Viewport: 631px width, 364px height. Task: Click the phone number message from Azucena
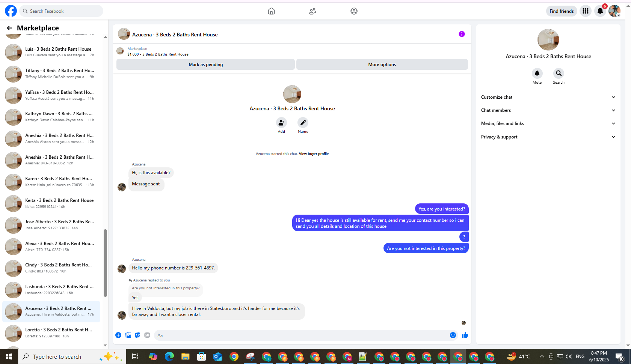(x=174, y=268)
